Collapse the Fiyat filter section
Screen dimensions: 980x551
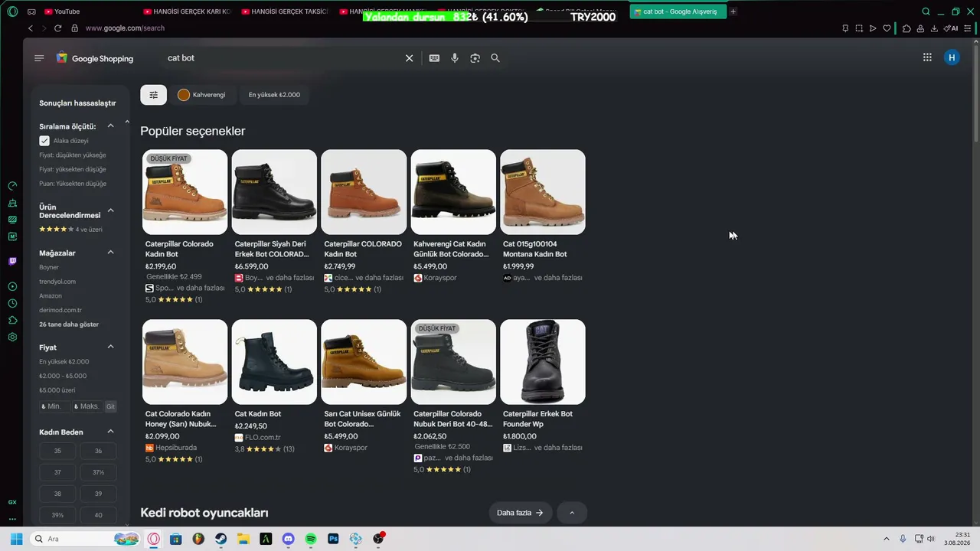click(x=110, y=347)
